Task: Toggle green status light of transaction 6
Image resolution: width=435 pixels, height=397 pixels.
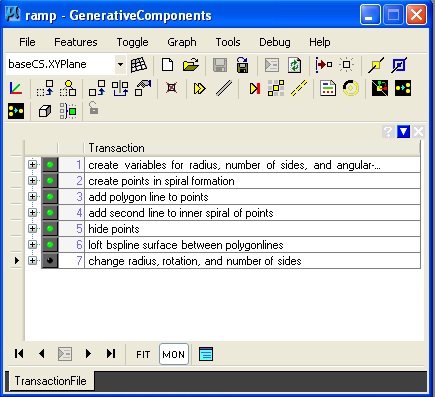Action: 50,245
